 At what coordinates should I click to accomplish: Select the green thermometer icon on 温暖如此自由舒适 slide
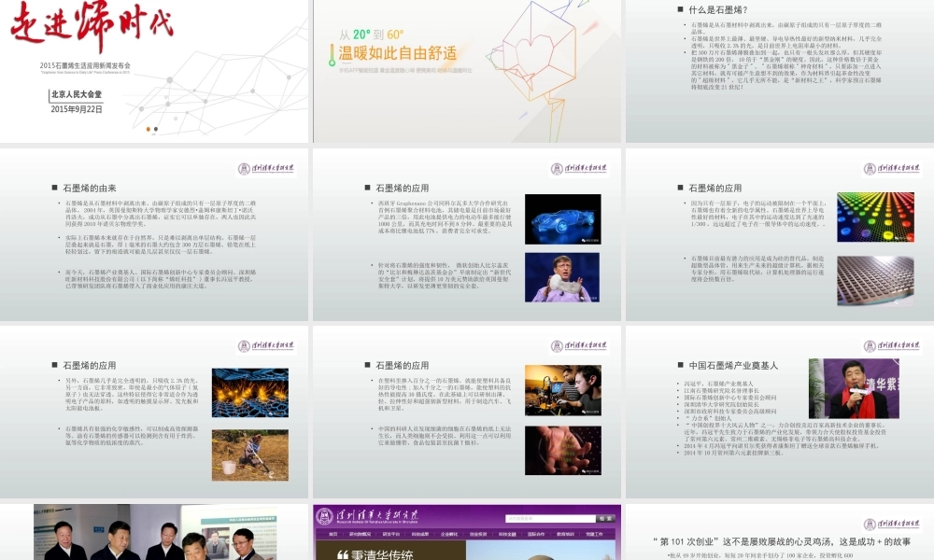(332, 54)
